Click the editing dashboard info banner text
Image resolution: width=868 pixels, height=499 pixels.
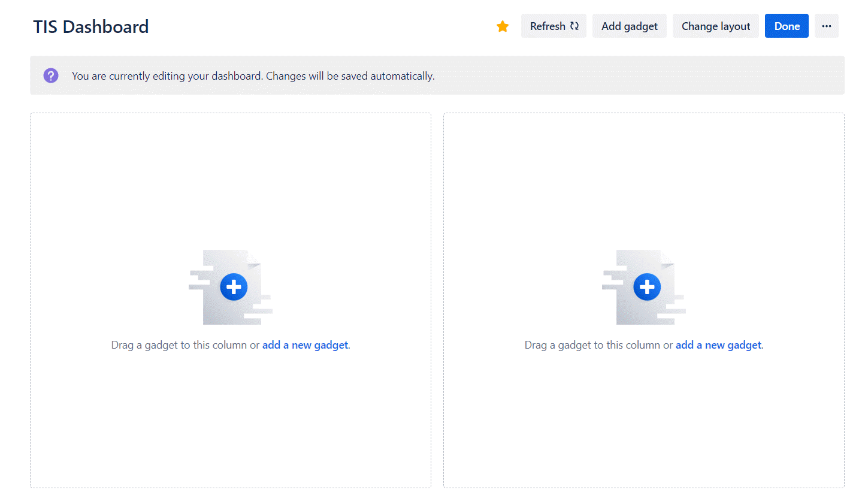click(253, 76)
